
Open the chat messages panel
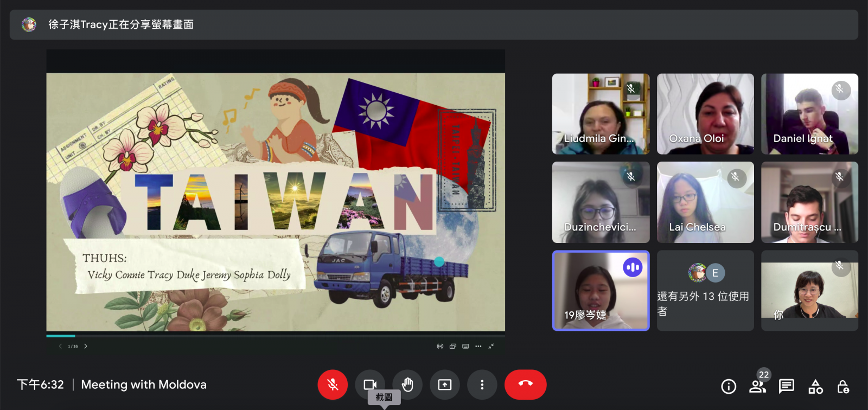click(786, 386)
